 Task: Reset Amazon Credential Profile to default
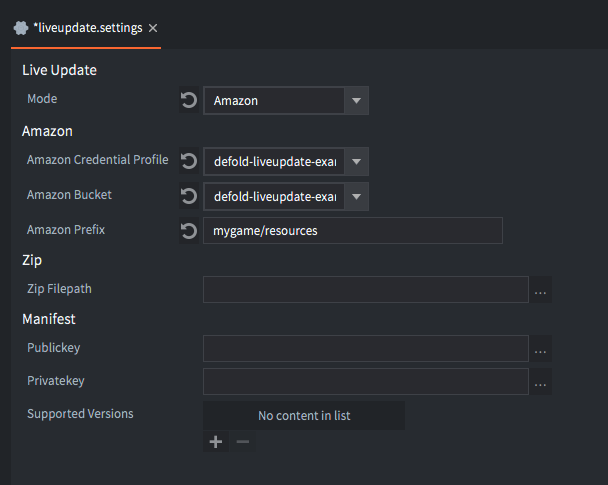click(189, 161)
